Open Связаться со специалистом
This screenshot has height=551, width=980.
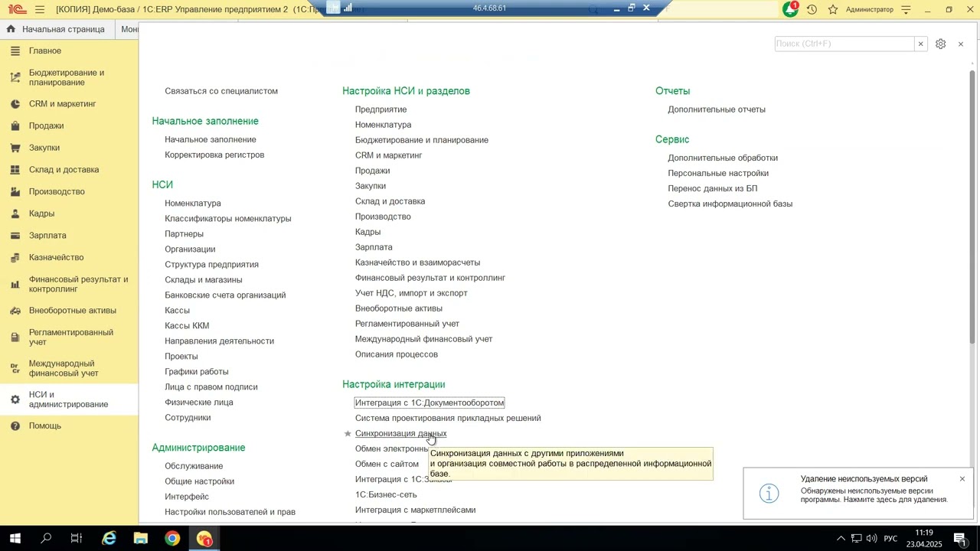(x=221, y=91)
